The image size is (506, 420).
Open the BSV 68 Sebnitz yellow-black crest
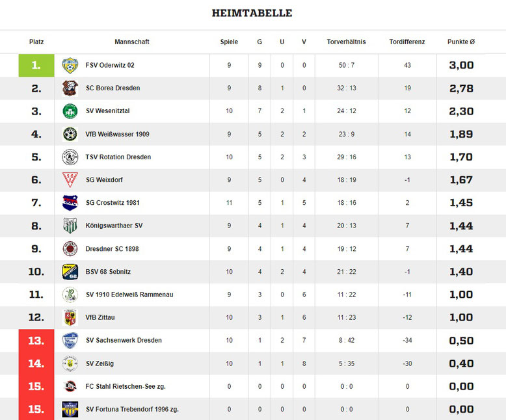click(70, 272)
